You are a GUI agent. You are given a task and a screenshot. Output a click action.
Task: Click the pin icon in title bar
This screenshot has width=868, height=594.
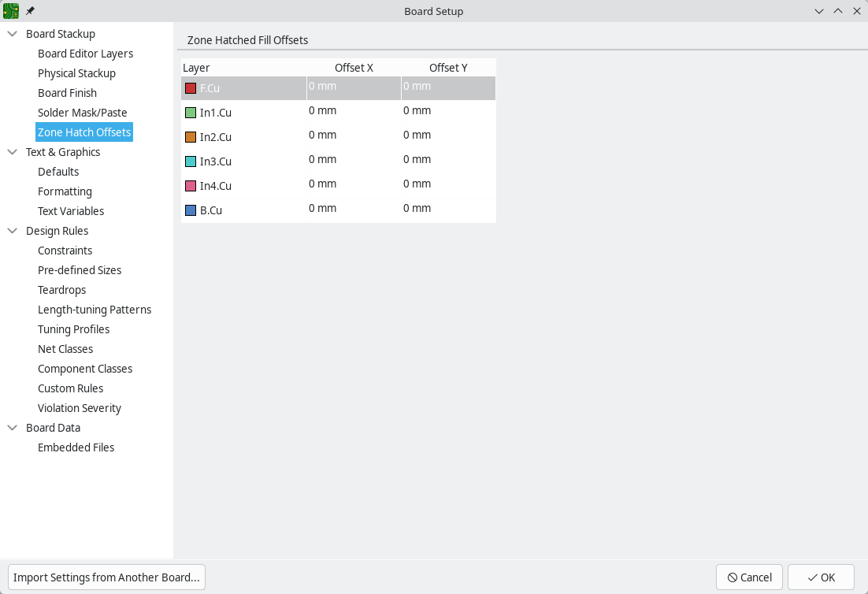pyautogui.click(x=31, y=11)
